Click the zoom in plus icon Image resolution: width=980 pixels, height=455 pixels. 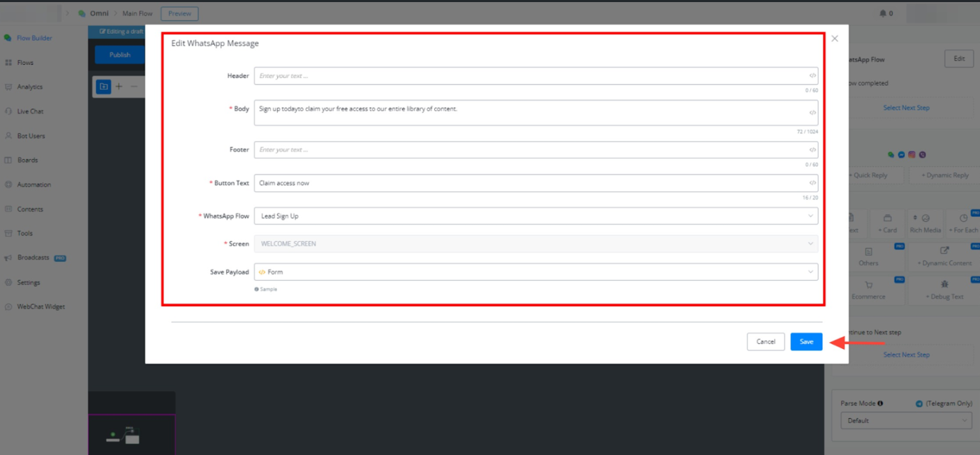tap(119, 87)
